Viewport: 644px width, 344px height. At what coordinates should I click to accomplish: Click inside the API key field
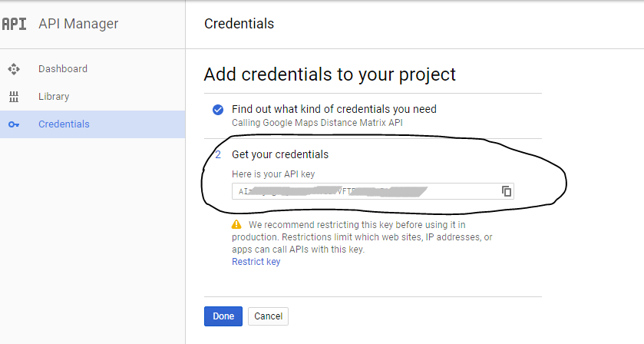point(373,191)
